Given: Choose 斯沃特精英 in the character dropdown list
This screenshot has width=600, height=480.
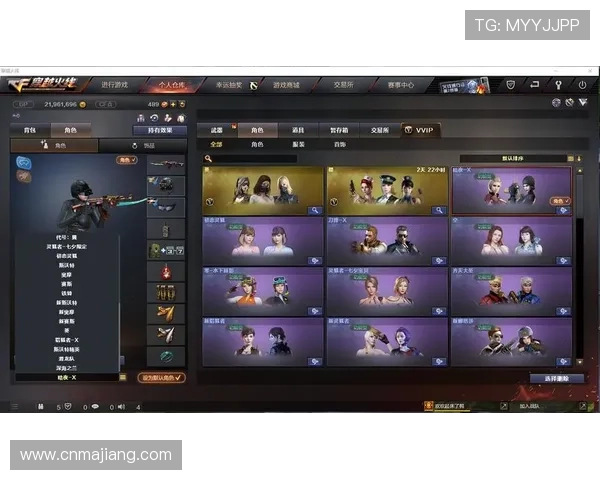Looking at the screenshot, I should 67,349.
